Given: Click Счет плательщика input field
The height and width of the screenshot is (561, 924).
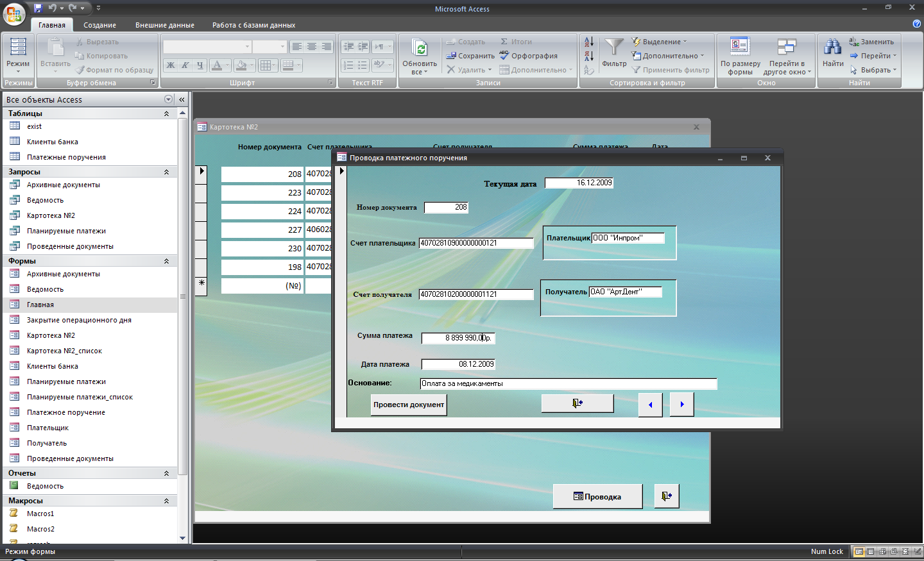Looking at the screenshot, I should (x=476, y=243).
